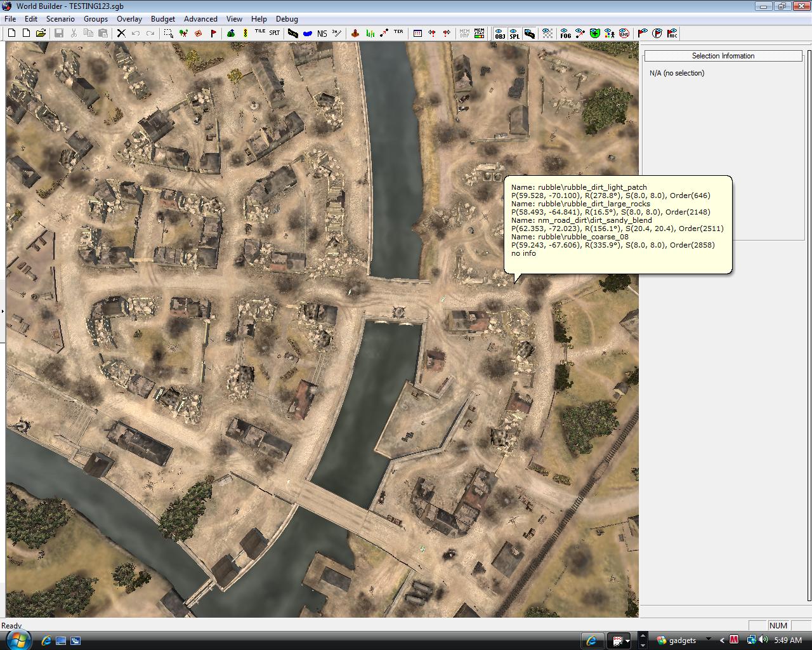Click the TER terrain toolbar icon
Screen dimensions: 812x650
pyautogui.click(x=398, y=32)
